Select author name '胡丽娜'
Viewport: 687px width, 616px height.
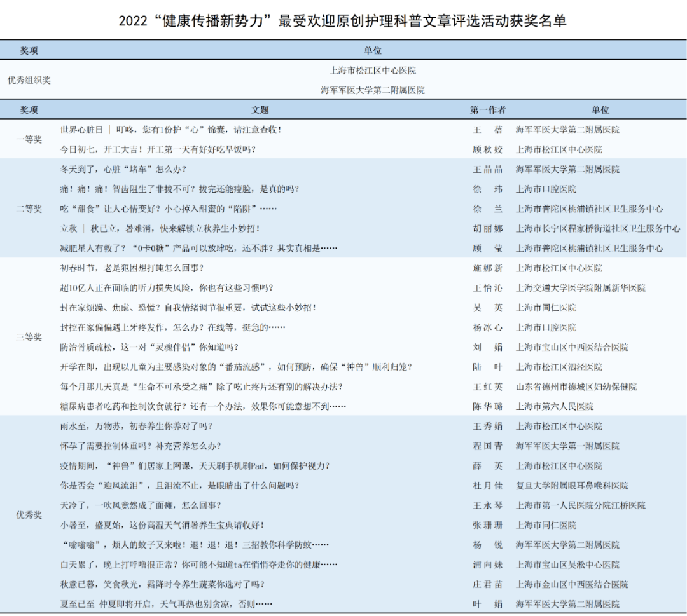tap(488, 229)
